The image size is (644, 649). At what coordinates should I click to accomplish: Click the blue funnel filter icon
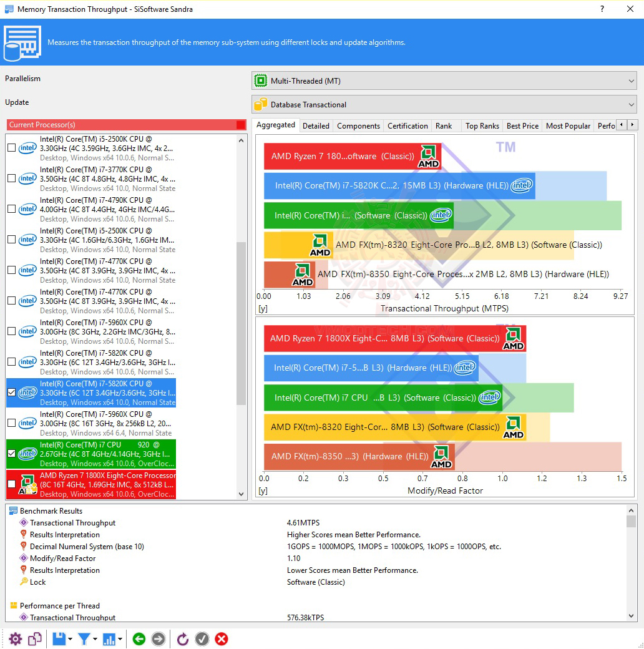[84, 638]
